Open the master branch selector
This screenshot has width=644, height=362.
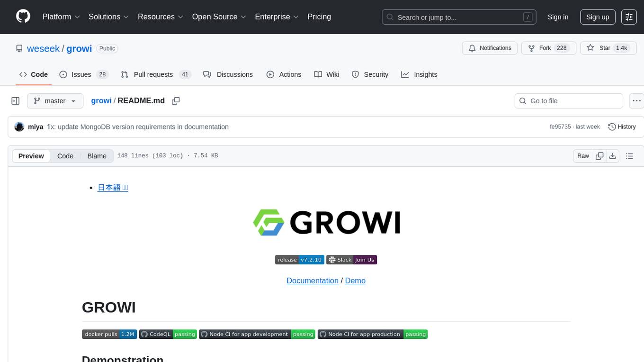[x=55, y=101]
